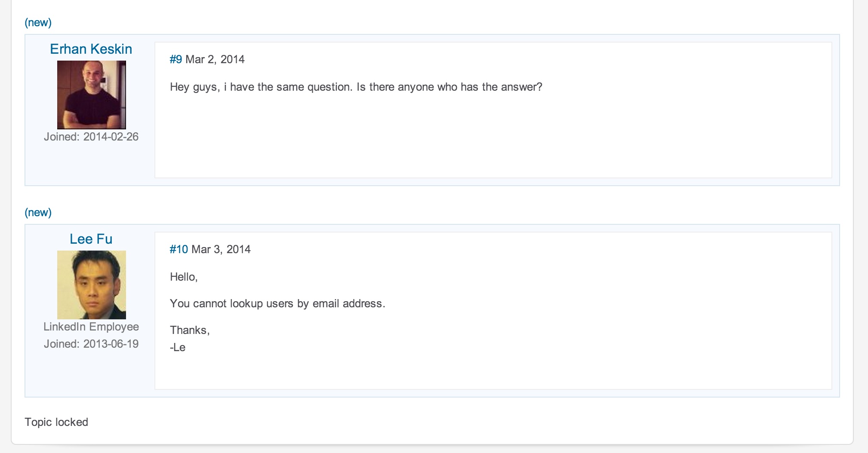Click Lee Fu's profile photo
This screenshot has height=453, width=868.
coord(92,285)
